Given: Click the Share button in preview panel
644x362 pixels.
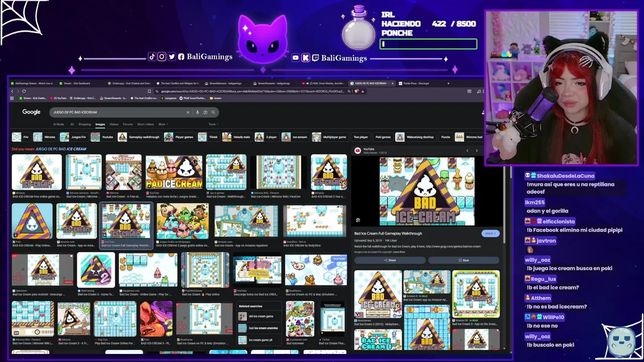Looking at the screenshot, I should pos(390,260).
